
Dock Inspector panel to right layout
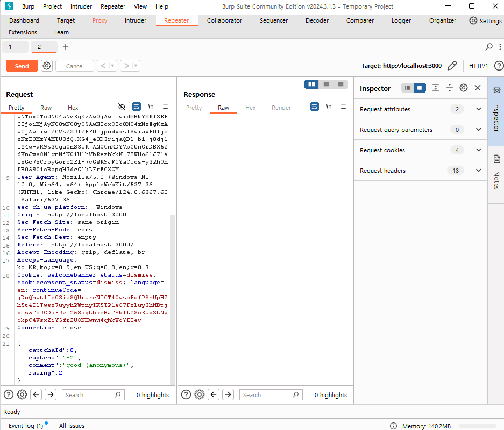[x=420, y=88]
